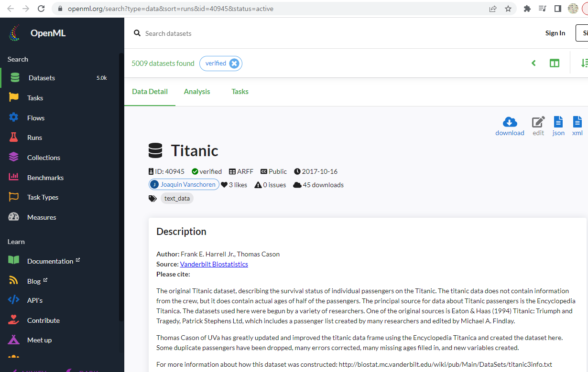This screenshot has width=588, height=372.
Task: Edit the Titanic dataset
Action: [x=538, y=126]
